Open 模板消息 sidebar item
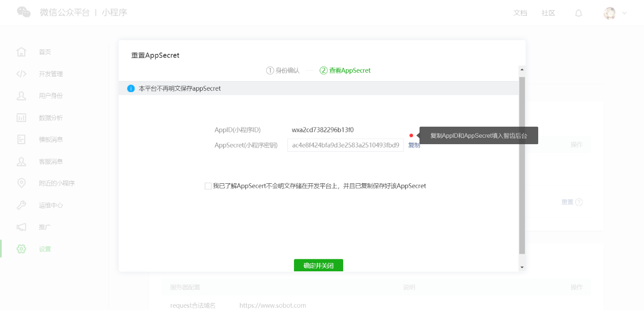 point(51,139)
